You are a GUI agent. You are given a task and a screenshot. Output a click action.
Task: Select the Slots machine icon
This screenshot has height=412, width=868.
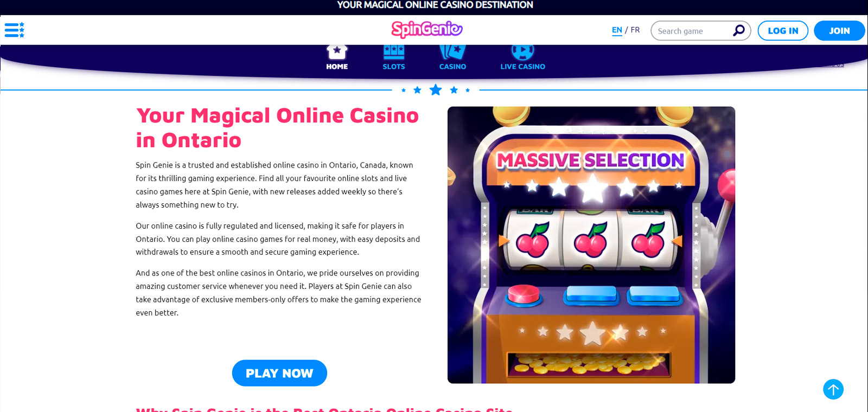(394, 51)
